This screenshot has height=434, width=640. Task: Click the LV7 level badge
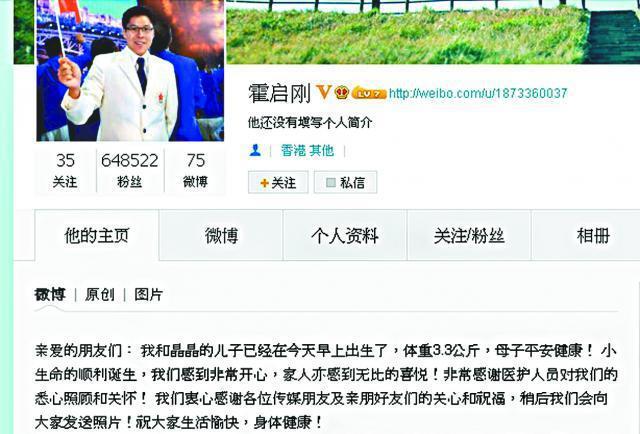pos(369,93)
